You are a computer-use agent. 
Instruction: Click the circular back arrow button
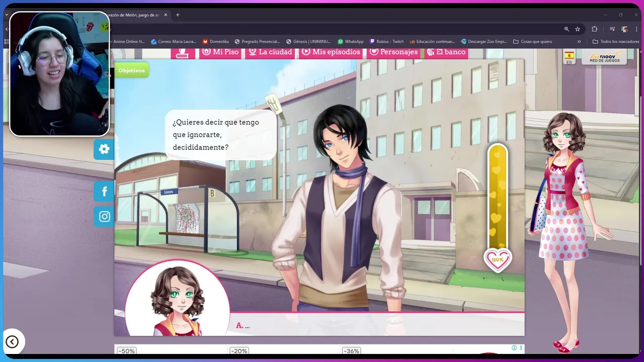tap(12, 342)
